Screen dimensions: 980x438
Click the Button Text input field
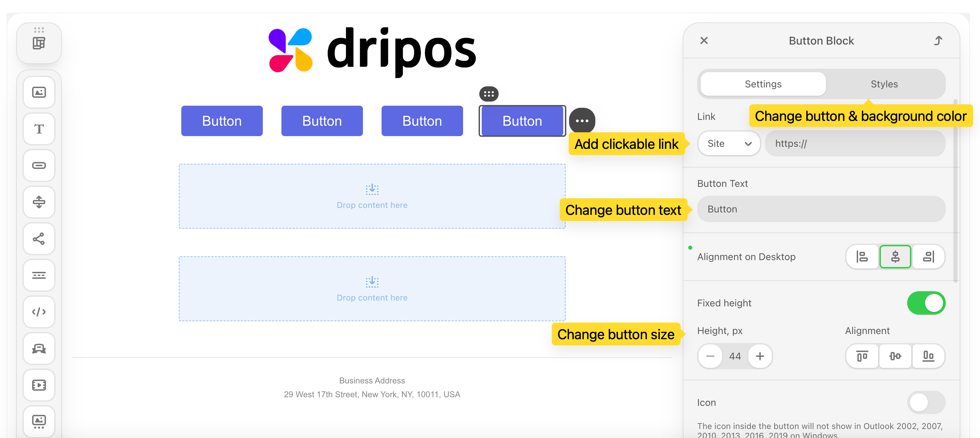(x=821, y=209)
